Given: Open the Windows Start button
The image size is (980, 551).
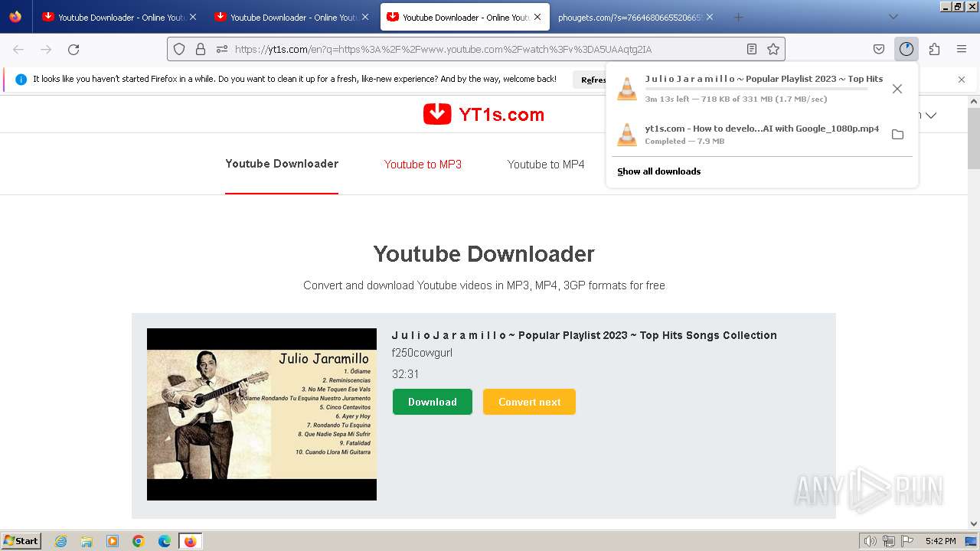Looking at the screenshot, I should (x=21, y=541).
